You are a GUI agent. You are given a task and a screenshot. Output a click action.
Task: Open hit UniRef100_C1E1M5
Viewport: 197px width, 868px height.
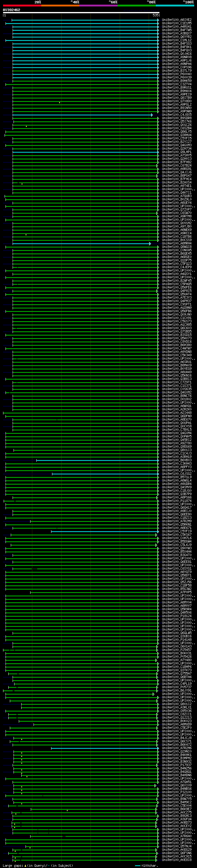(x=177, y=23)
